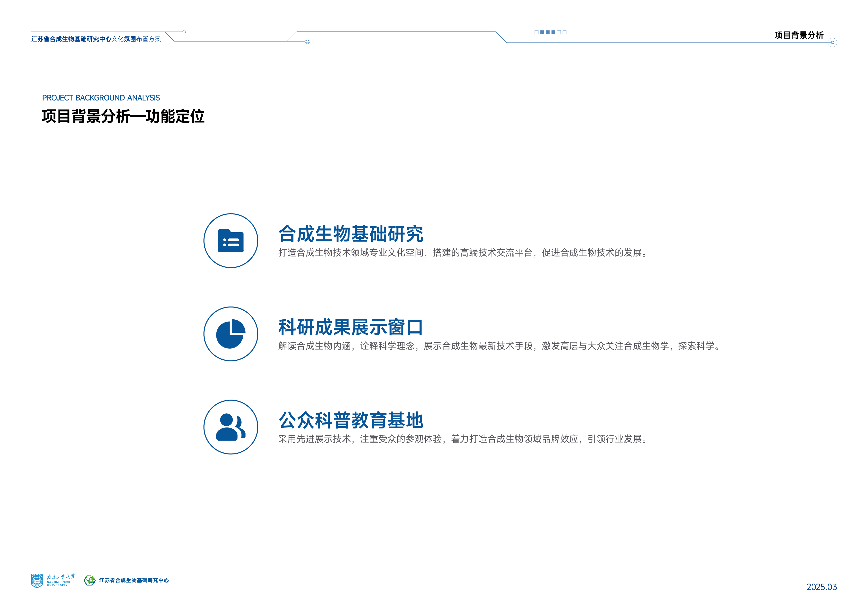This screenshot has height=614, width=868.
Task: Click the 2025.03 date in the footer
Action: tap(821, 587)
